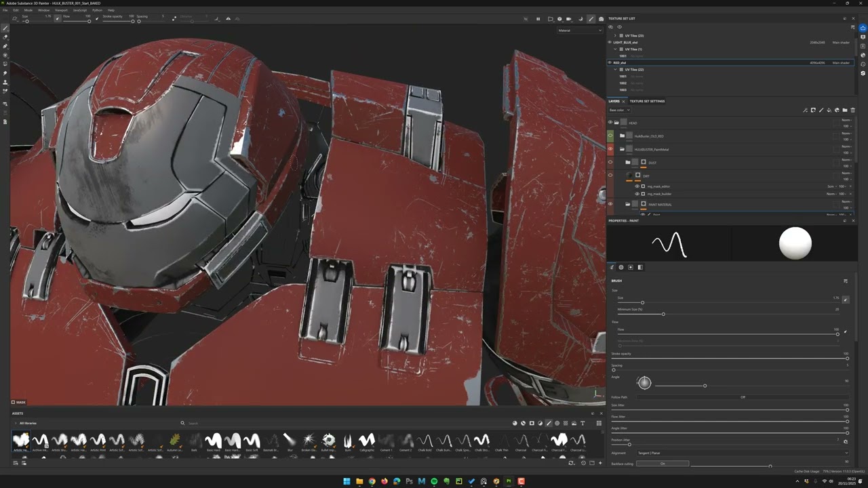Click the assets Search field
Viewport: 868px width, 488px height.
point(346,423)
